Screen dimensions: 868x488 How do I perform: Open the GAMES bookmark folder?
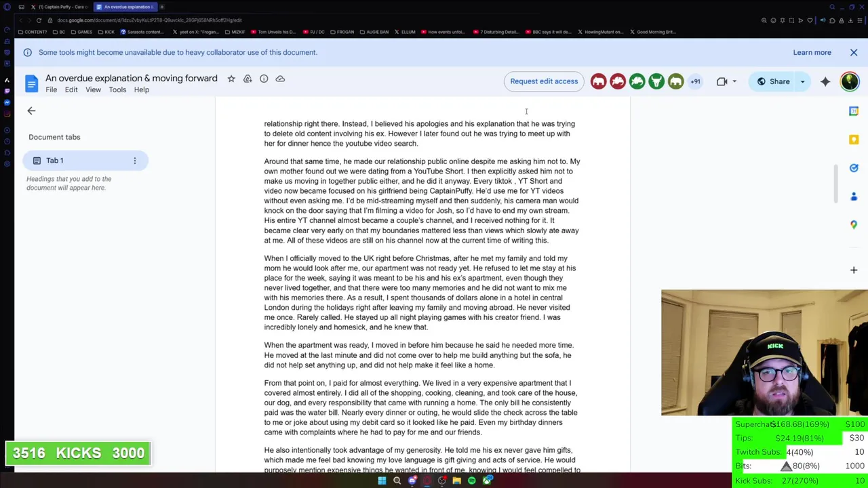click(81, 32)
